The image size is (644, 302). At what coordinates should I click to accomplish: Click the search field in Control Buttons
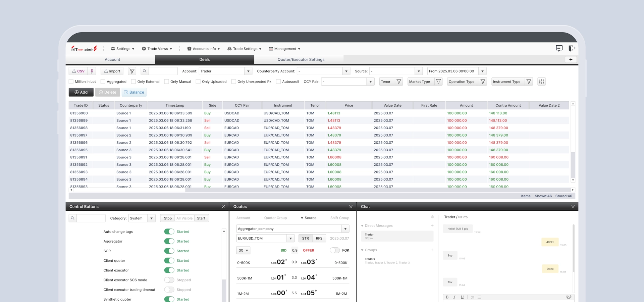[x=91, y=218]
